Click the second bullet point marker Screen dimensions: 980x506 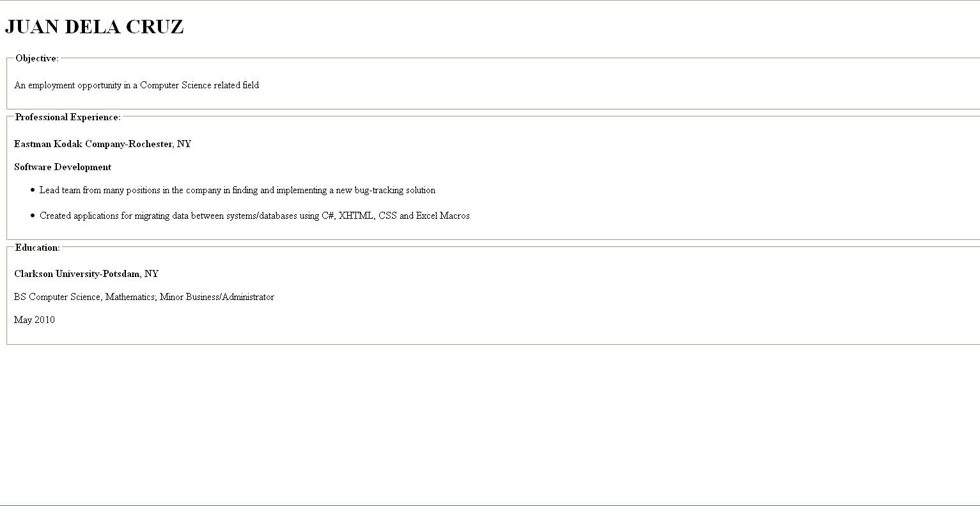33,216
